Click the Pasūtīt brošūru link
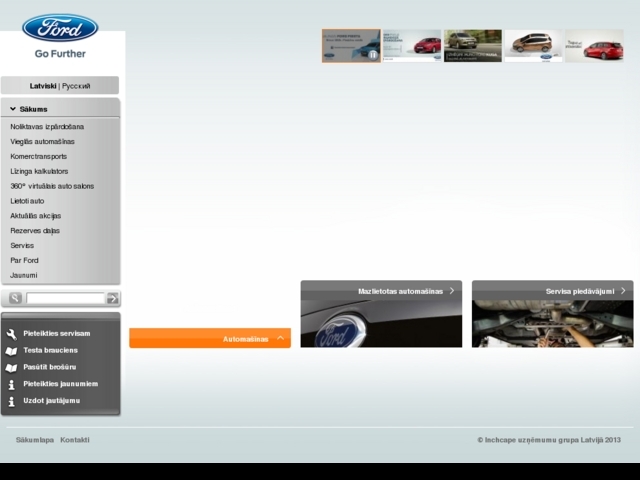Image resolution: width=640 pixels, height=480 pixels. (49, 367)
